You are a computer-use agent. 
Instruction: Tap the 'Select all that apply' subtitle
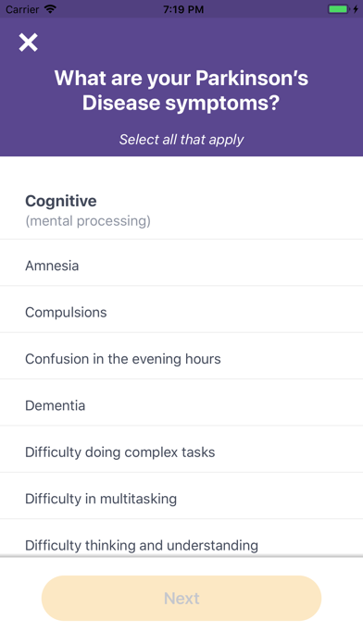pyautogui.click(x=181, y=140)
